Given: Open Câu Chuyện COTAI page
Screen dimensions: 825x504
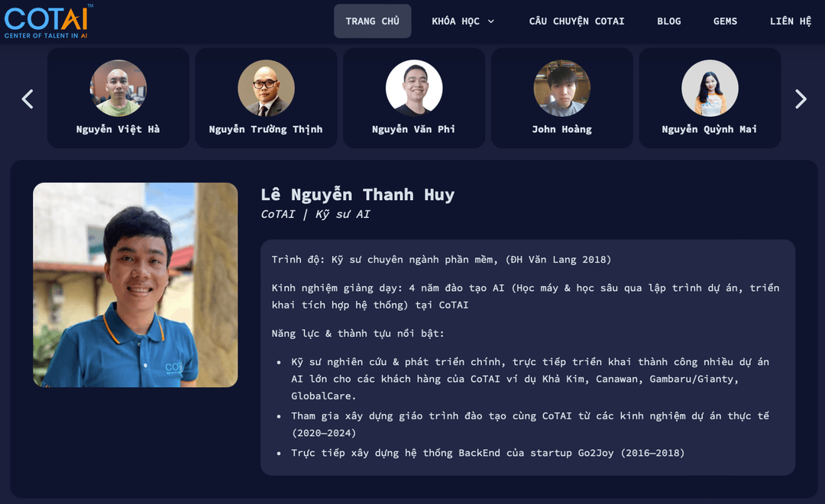Looking at the screenshot, I should 577,21.
